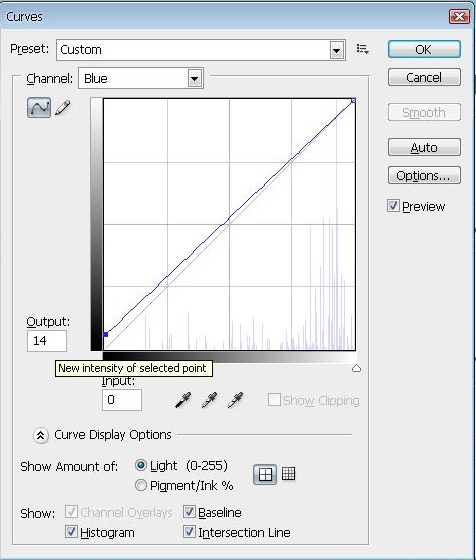Uncheck the Intersection Line checkbox
This screenshot has width=476, height=560.
point(189,532)
